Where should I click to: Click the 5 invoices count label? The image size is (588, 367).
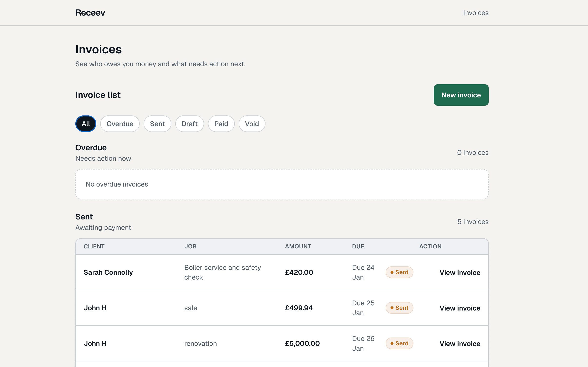(x=473, y=222)
